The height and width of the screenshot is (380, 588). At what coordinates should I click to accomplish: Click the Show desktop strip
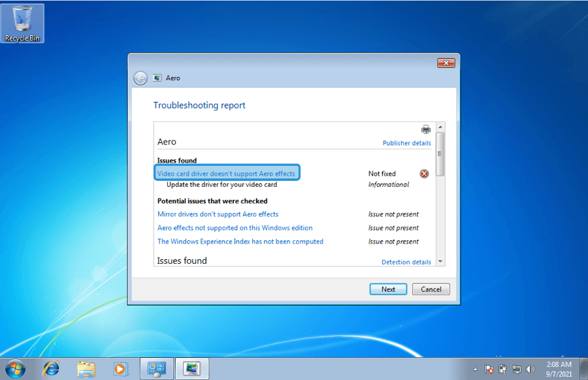coord(583,369)
